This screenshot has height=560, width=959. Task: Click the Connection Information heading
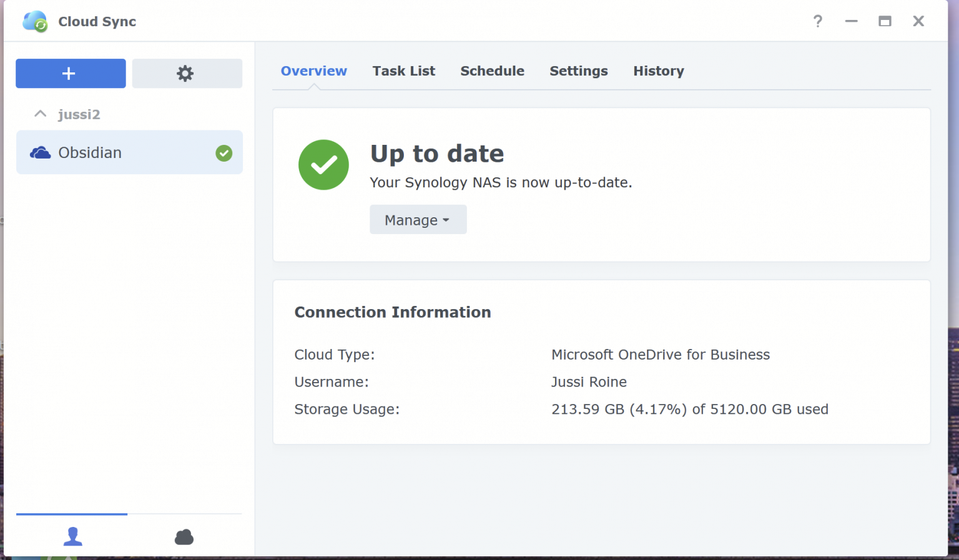point(393,312)
